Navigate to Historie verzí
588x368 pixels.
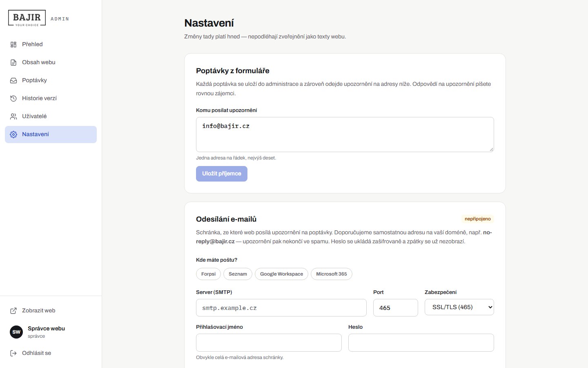pyautogui.click(x=51, y=99)
